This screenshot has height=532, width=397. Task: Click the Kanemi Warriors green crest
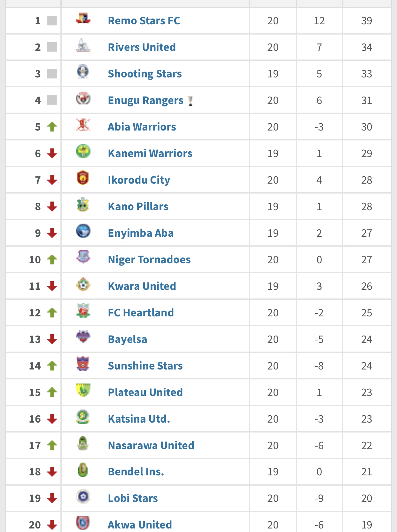83,151
